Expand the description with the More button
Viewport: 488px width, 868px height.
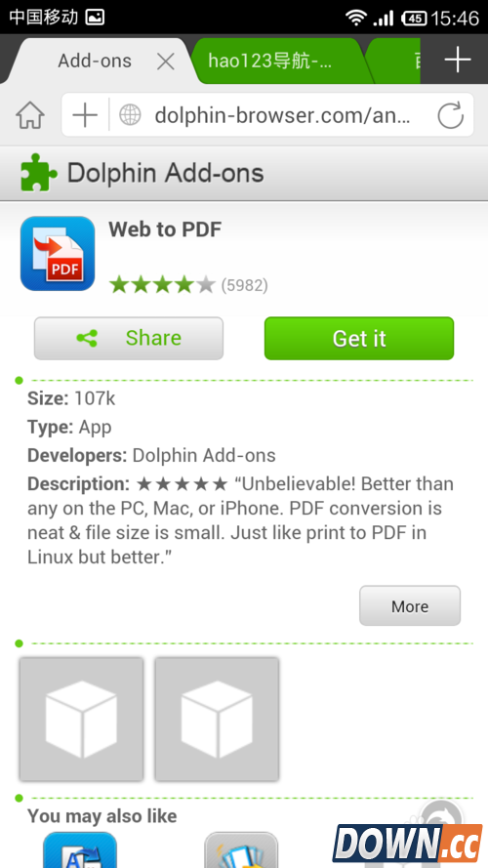[x=410, y=606]
